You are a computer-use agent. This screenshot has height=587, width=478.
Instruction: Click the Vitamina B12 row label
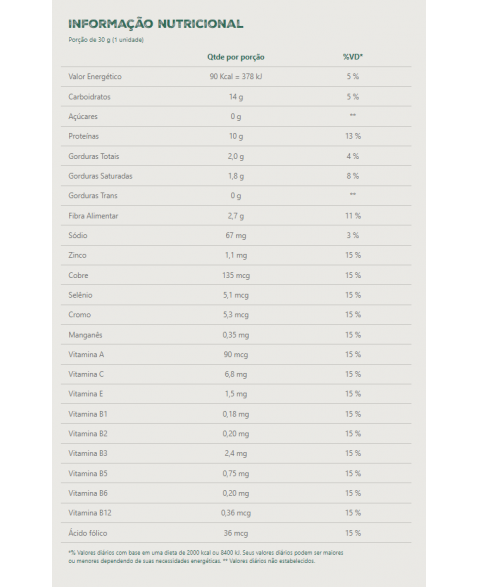click(x=90, y=513)
